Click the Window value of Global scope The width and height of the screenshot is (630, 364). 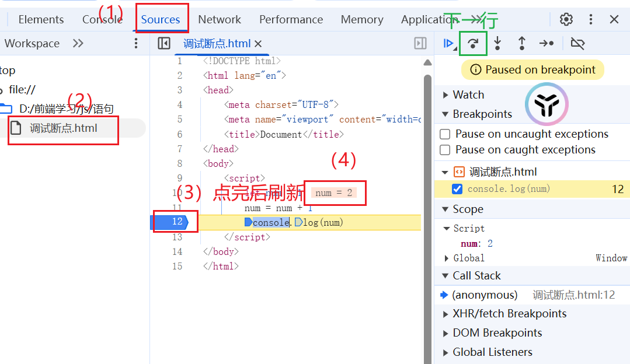pyautogui.click(x=611, y=258)
